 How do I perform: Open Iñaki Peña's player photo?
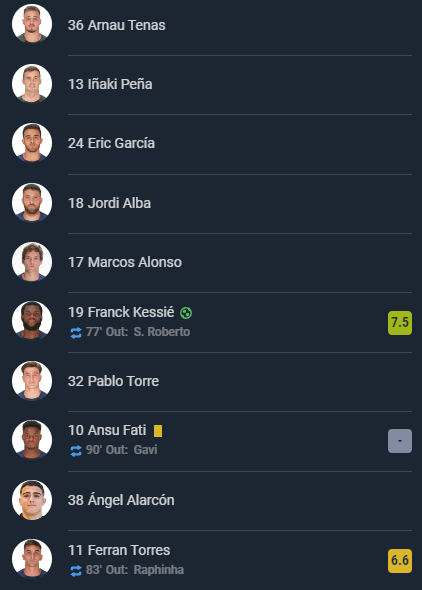point(32,83)
